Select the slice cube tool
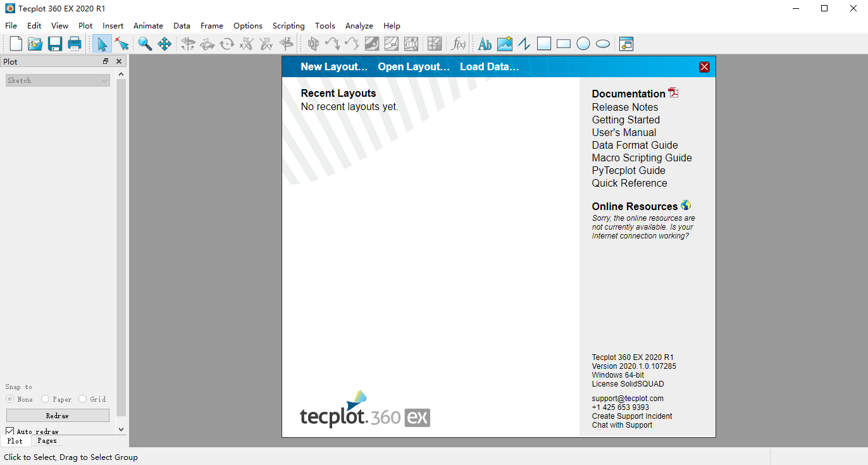Viewport: 868px width, 465px height. pos(313,44)
